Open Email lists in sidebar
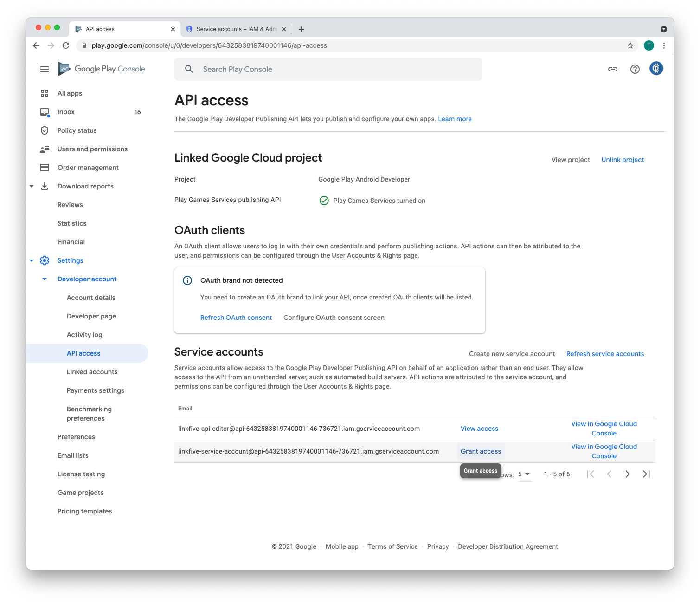700x604 pixels. (x=73, y=455)
